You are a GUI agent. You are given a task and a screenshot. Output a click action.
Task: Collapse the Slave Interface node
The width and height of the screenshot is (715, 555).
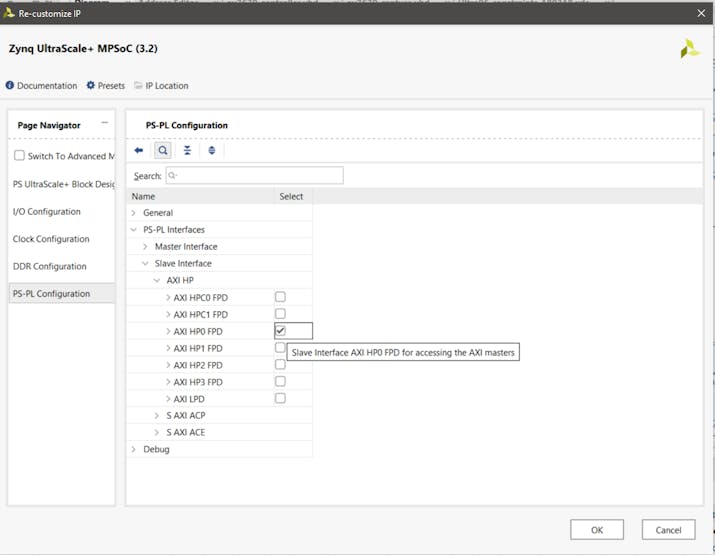tap(145, 263)
